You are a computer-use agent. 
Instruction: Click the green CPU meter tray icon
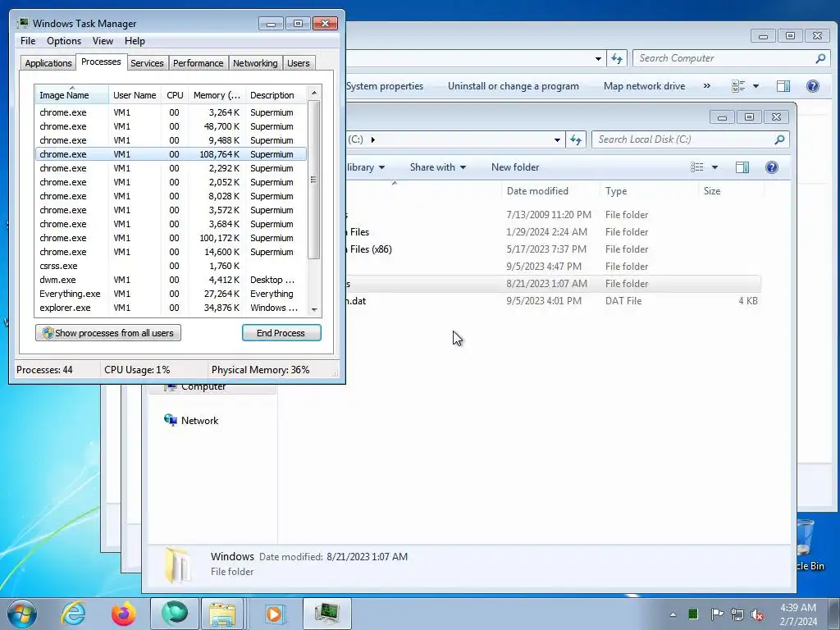click(693, 614)
